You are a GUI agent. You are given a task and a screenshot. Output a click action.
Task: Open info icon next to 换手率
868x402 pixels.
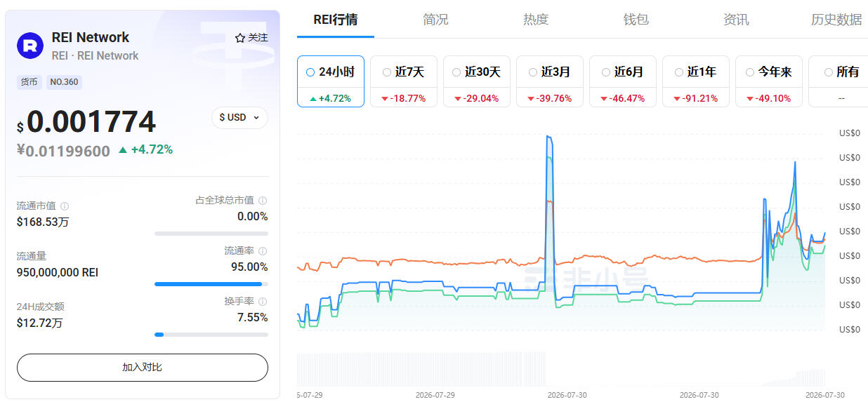[263, 302]
